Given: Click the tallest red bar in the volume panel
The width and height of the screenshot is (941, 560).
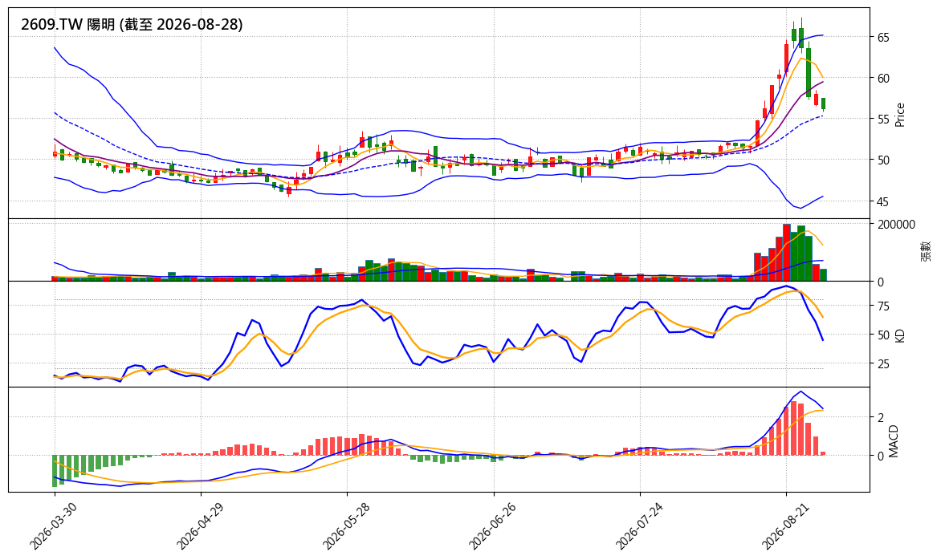Looking at the screenshot, I should 787,253.
